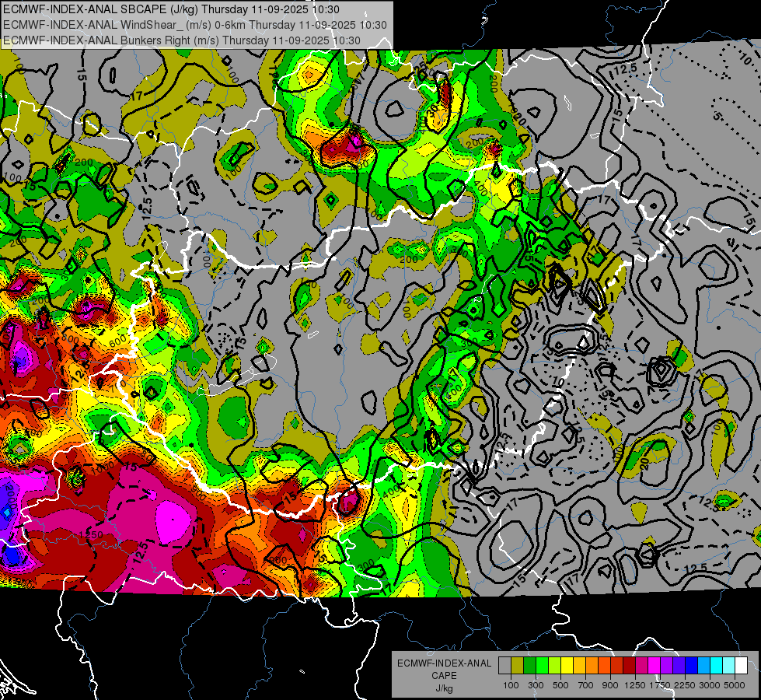Screen dimensions: 761x700
Task: Click the CAPE label in the legend
Action: click(444, 676)
